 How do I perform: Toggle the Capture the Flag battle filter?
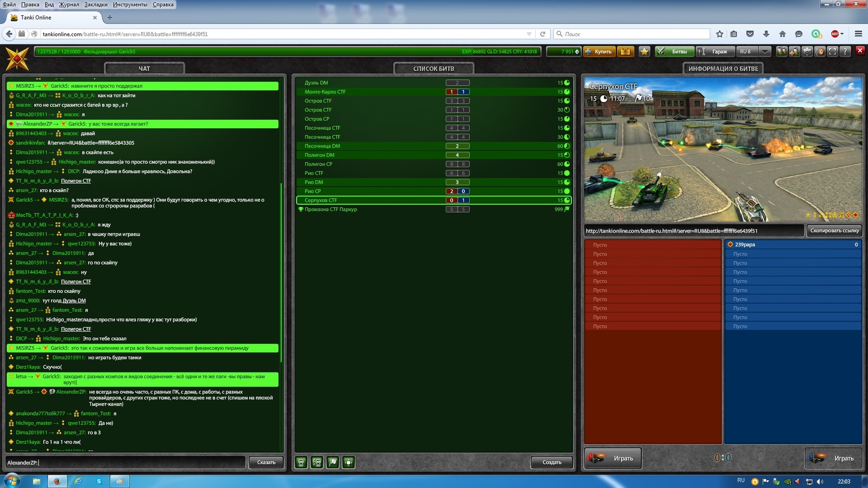333,462
